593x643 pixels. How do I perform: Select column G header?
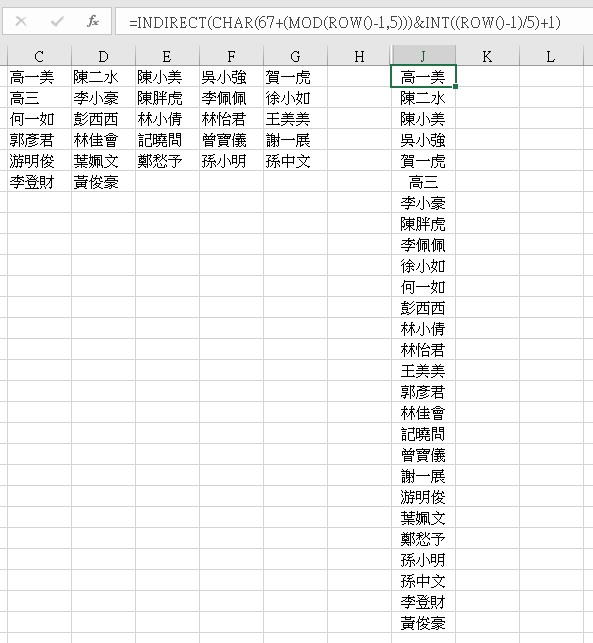[295, 56]
